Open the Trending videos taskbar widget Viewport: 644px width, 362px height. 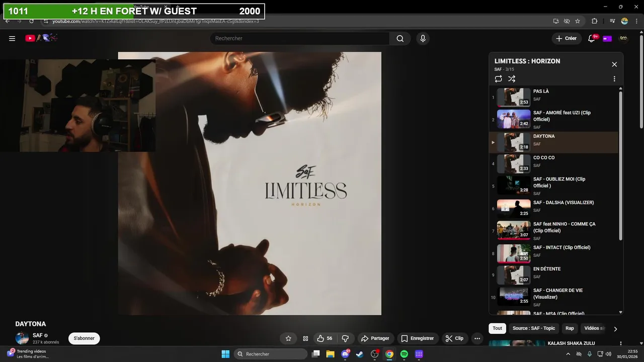[28, 354]
